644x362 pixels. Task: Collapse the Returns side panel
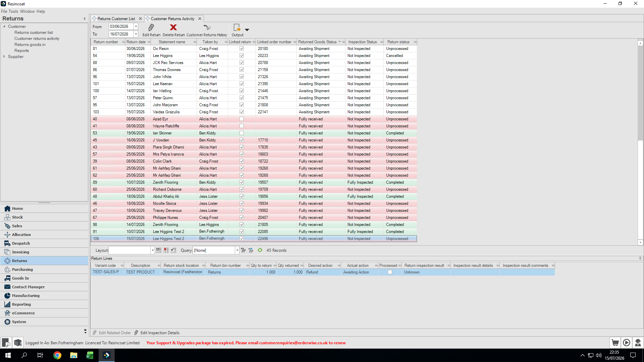tap(85, 19)
